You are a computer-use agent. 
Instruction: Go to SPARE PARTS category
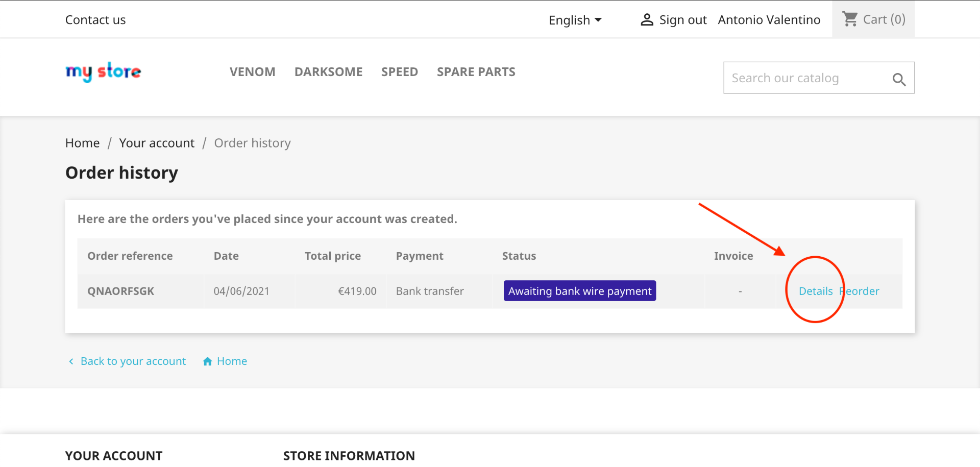click(476, 72)
